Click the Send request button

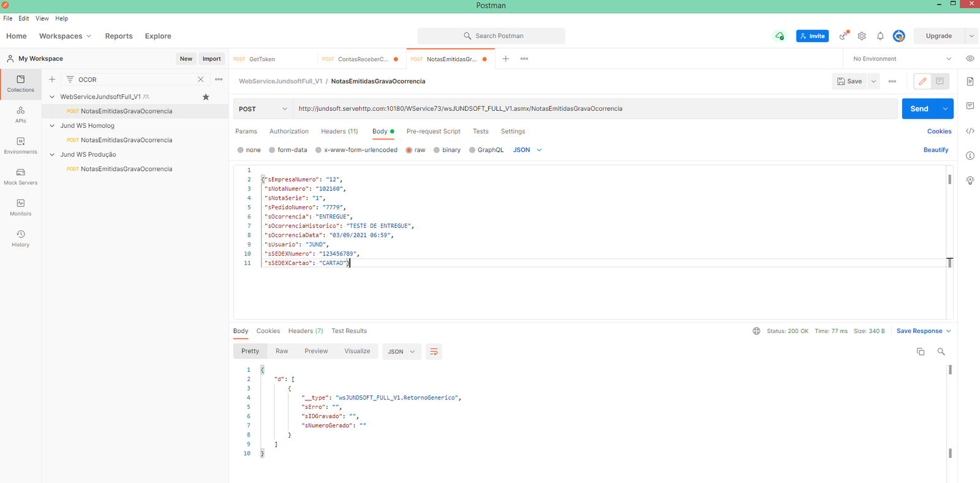(919, 109)
